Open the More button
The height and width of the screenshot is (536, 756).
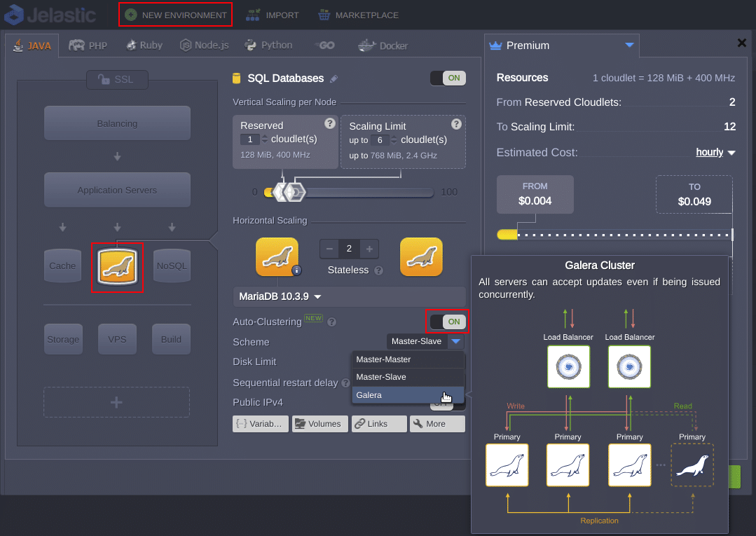[x=437, y=424]
